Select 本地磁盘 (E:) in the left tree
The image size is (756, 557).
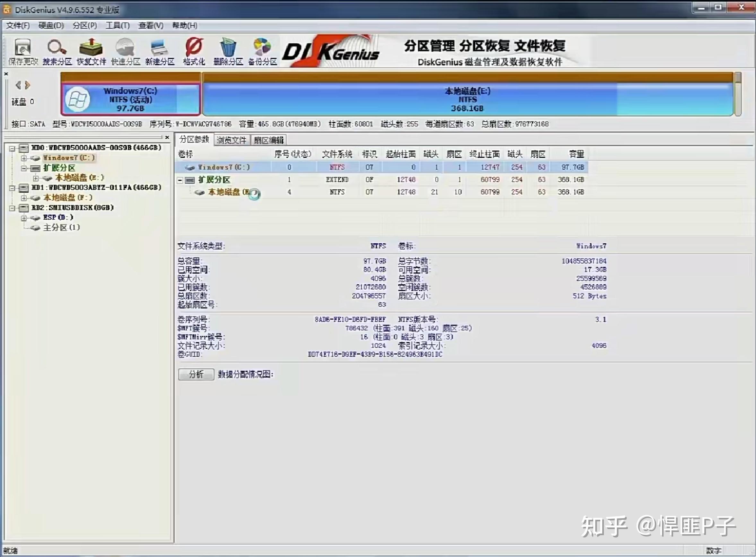click(80, 177)
